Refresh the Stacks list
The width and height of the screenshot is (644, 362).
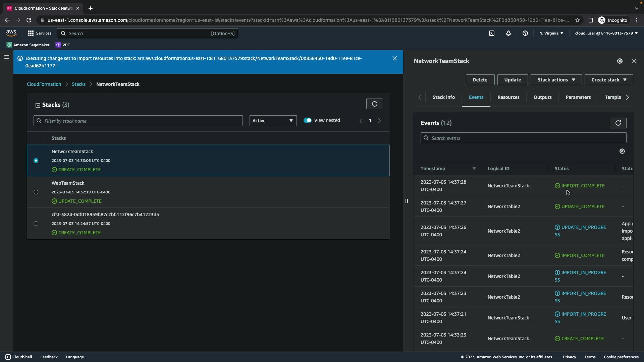[374, 104]
